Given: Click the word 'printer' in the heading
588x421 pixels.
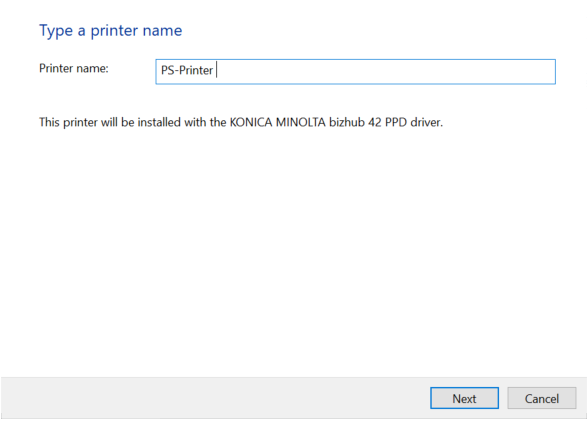Looking at the screenshot, I should coord(114,31).
